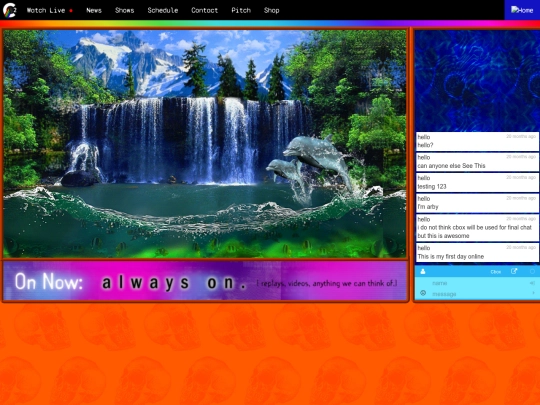This screenshot has height=405, width=540.
Task: Click the blue Home button
Action: (x=522, y=10)
